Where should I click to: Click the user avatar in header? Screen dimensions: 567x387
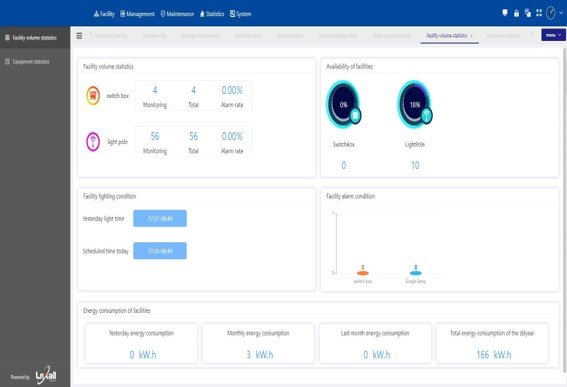click(x=550, y=13)
